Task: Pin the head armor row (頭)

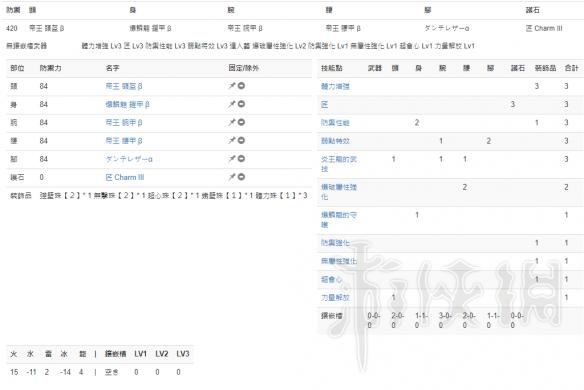Action: 232,86
